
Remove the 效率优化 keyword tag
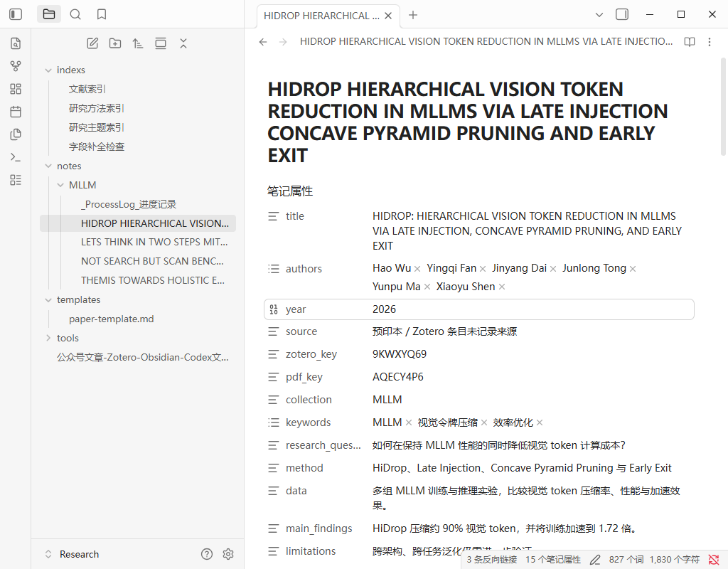(540, 422)
